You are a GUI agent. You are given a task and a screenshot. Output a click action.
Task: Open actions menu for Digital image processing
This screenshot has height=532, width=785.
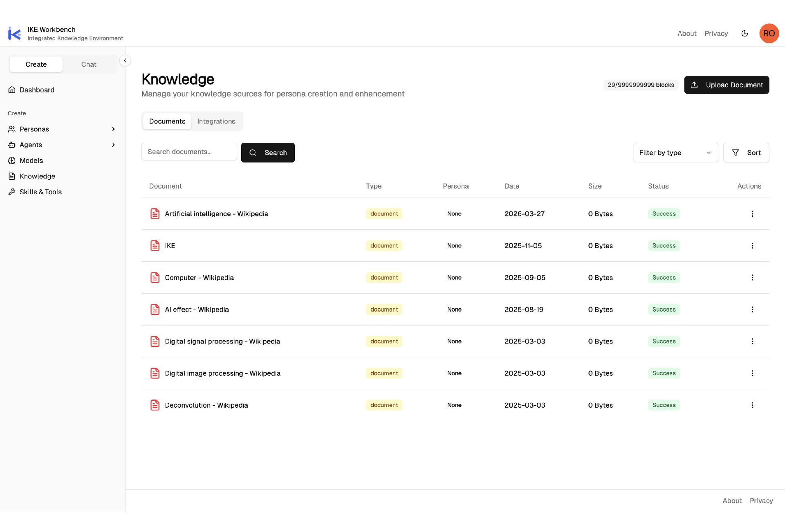[x=752, y=373]
